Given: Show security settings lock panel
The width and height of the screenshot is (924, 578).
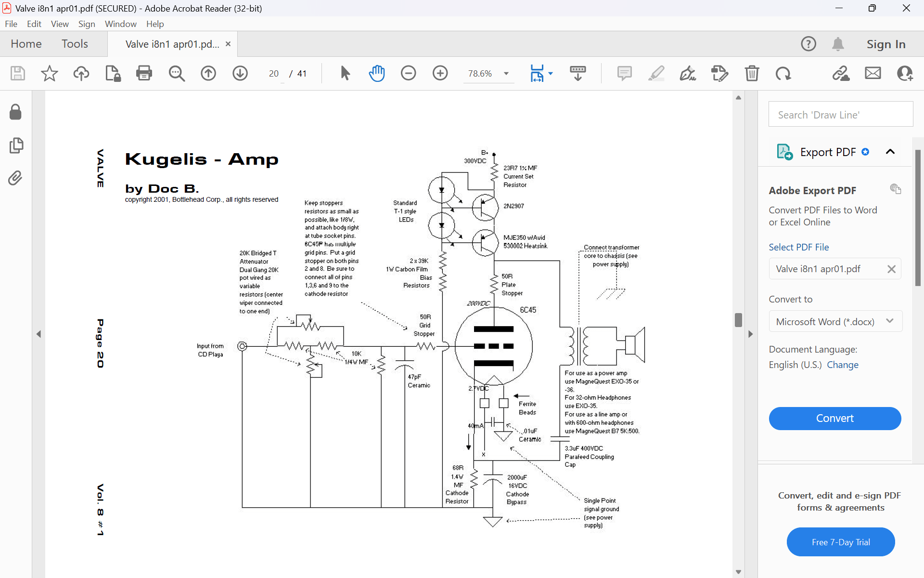Looking at the screenshot, I should coord(15,112).
